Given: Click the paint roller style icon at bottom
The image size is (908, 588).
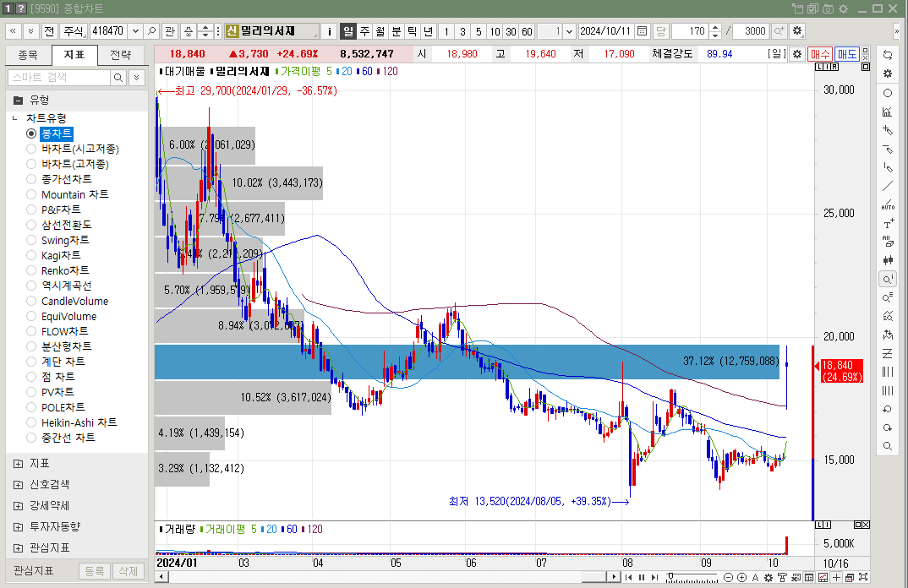Looking at the screenshot, I should point(782,578).
